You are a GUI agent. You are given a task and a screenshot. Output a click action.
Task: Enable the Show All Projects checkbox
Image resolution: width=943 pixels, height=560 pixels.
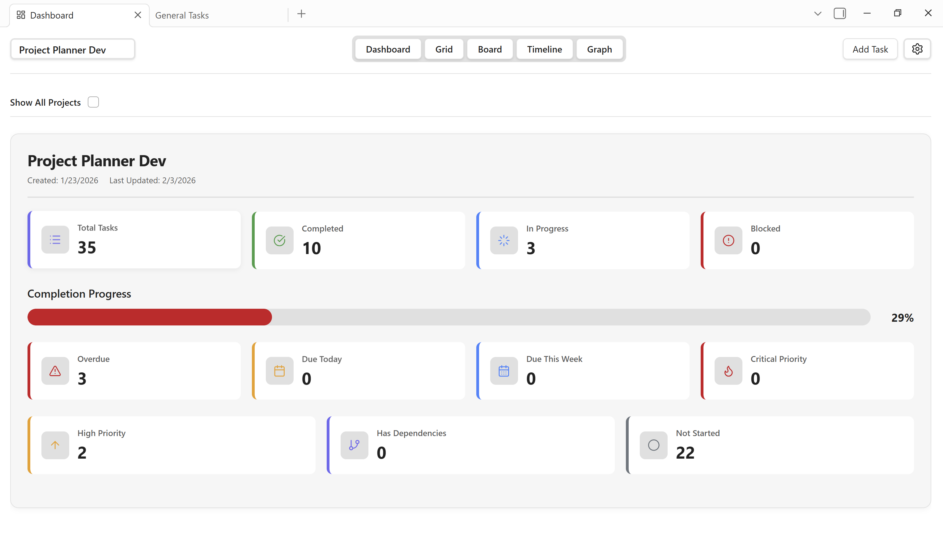93,102
